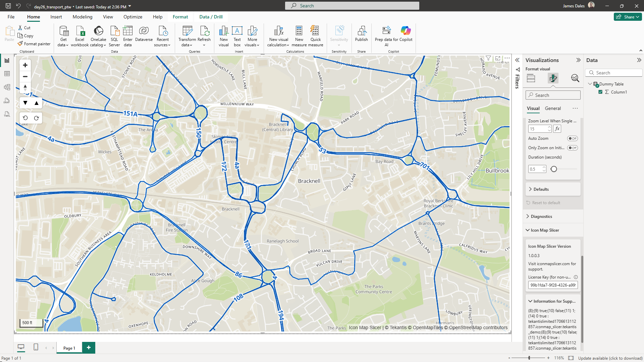
Task: Click the License Key input field
Action: pos(552,285)
